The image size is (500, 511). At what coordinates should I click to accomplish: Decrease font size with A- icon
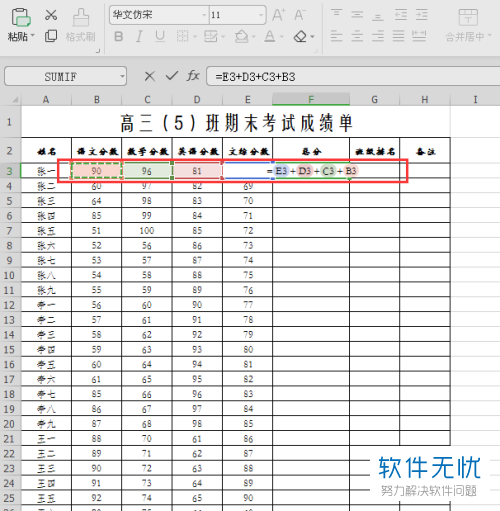(x=300, y=15)
